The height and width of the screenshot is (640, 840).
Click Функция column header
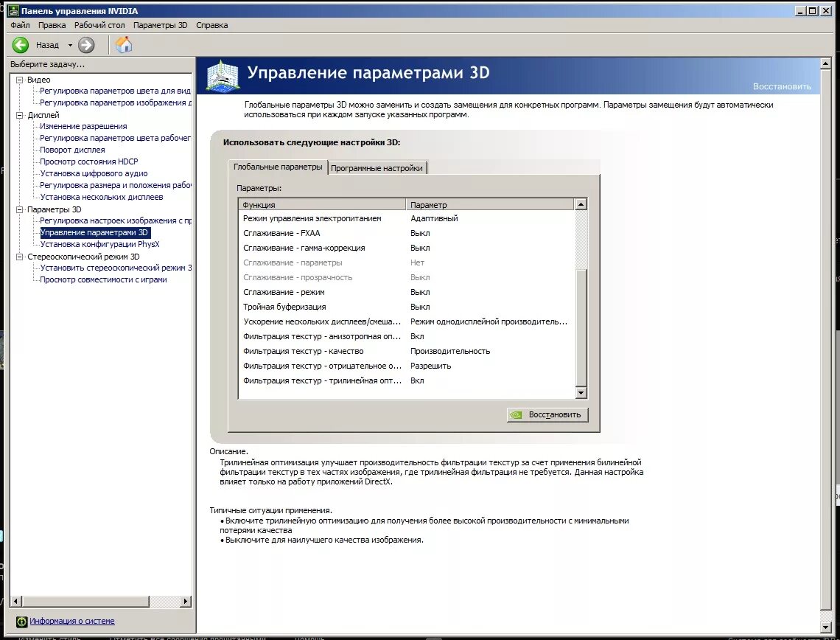click(x=322, y=205)
